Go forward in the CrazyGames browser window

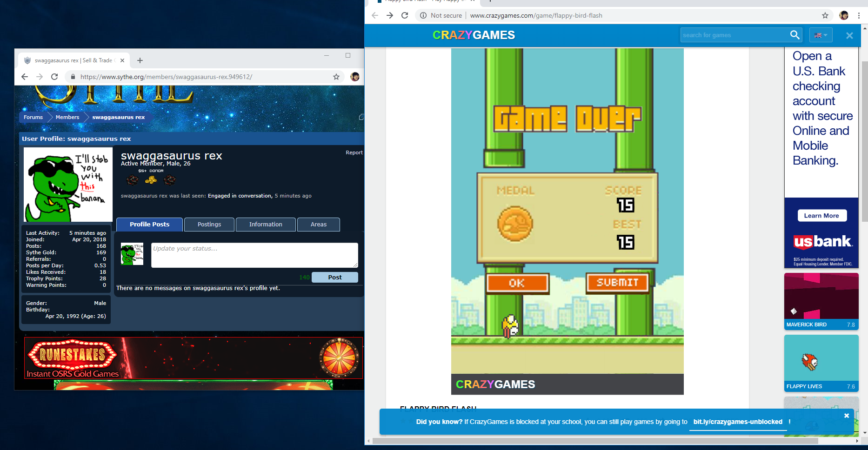tap(390, 15)
